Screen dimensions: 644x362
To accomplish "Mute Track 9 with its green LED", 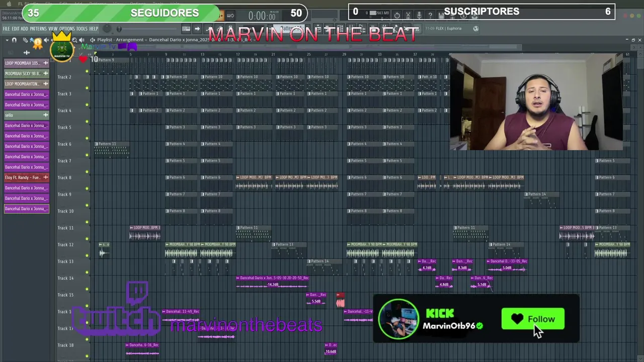I will (87, 205).
